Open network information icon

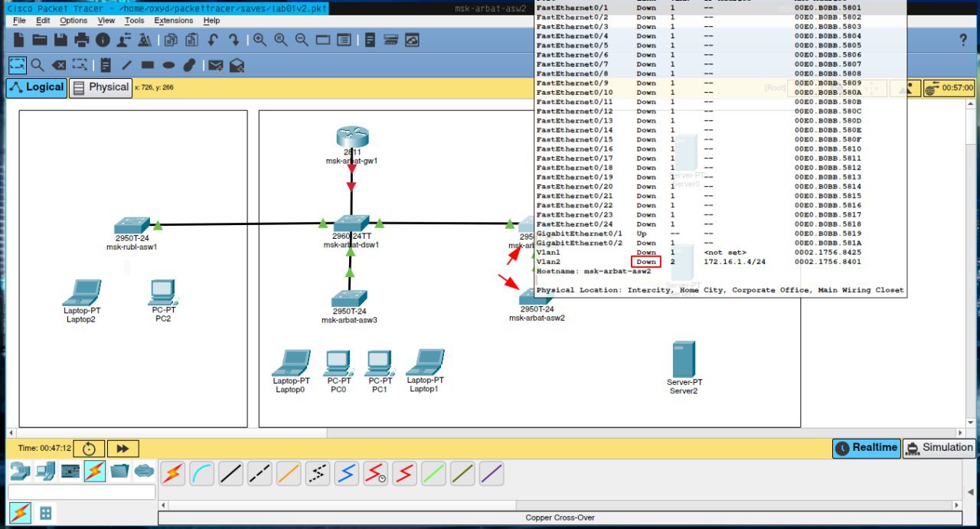(102, 40)
